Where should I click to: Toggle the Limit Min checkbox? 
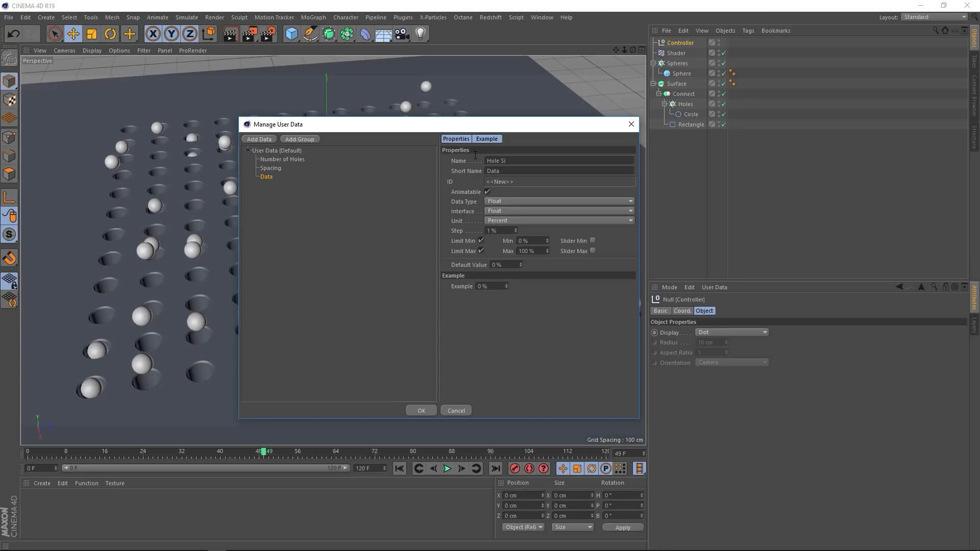point(481,240)
